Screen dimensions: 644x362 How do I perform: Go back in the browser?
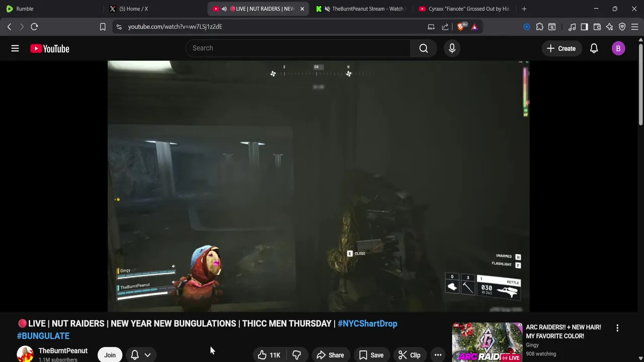(9, 27)
